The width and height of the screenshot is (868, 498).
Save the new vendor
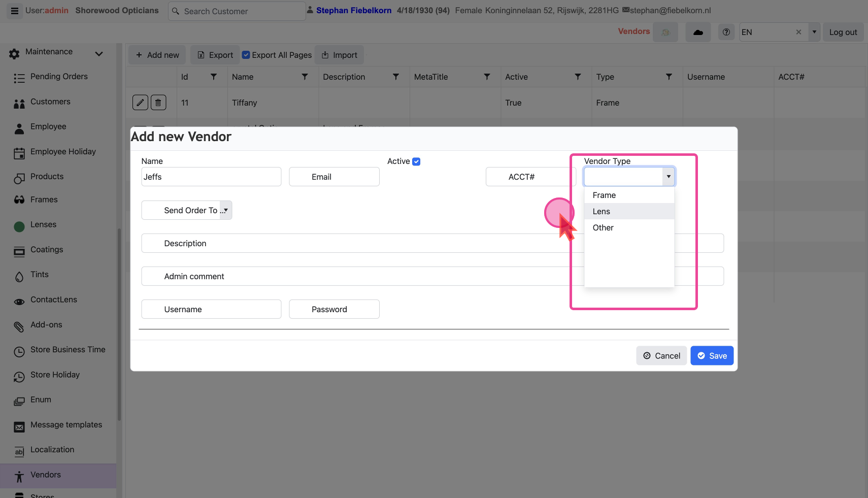(712, 356)
